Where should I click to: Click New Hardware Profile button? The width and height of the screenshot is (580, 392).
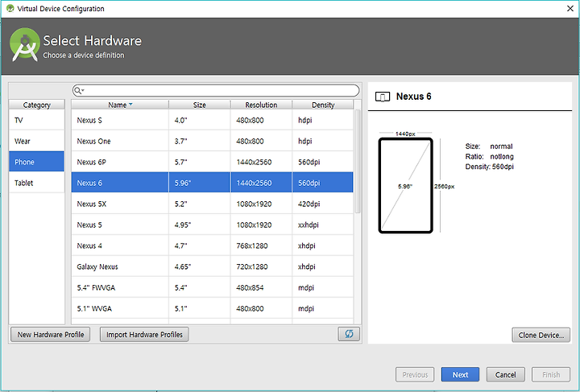[x=50, y=334]
